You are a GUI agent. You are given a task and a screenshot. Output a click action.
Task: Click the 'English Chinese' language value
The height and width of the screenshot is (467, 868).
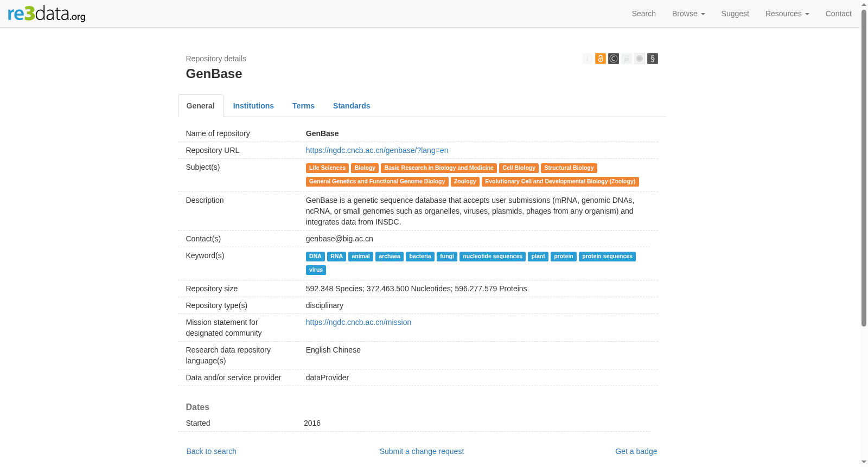(333, 350)
